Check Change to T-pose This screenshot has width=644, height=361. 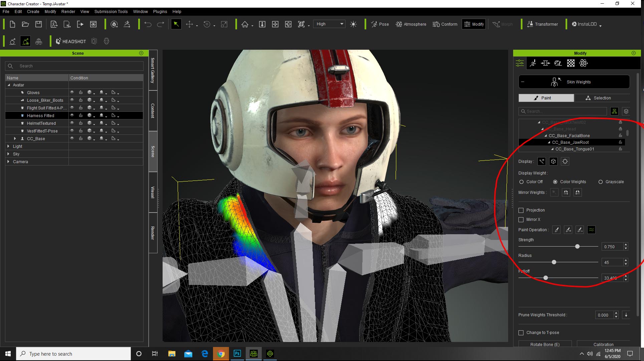point(521,333)
